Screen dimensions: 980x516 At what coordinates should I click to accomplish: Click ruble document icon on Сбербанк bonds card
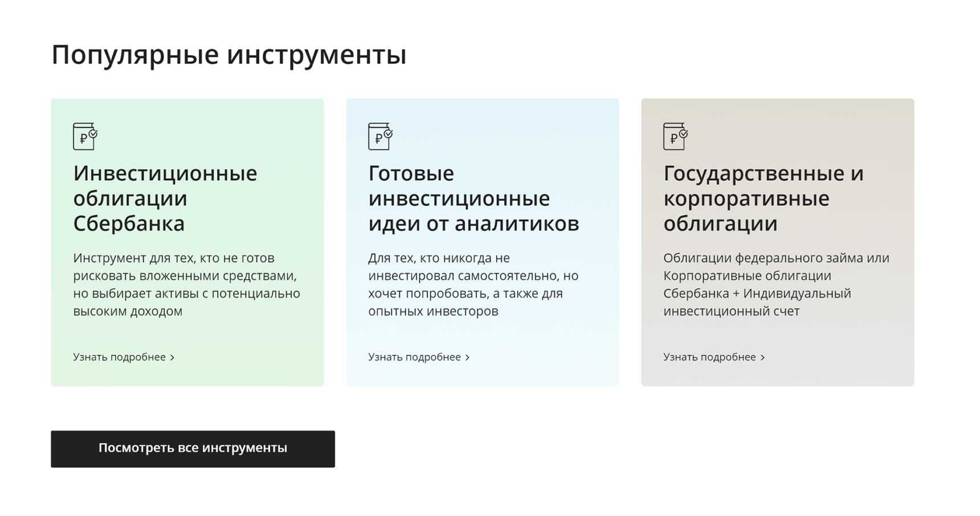pyautogui.click(x=85, y=136)
